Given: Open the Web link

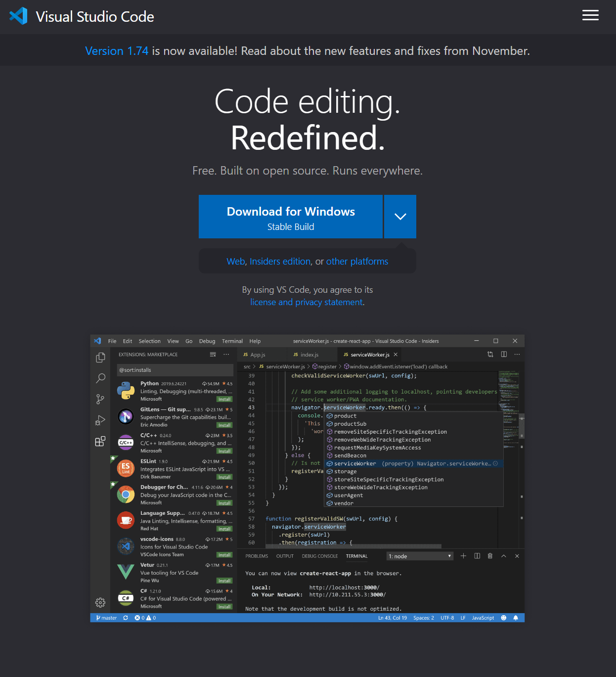Looking at the screenshot, I should (236, 261).
